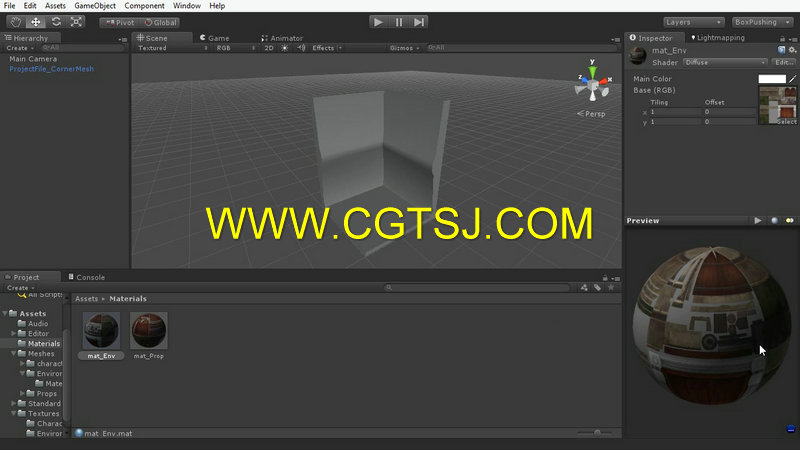Select the Hand tool
The height and width of the screenshot is (450, 800).
click(16, 22)
